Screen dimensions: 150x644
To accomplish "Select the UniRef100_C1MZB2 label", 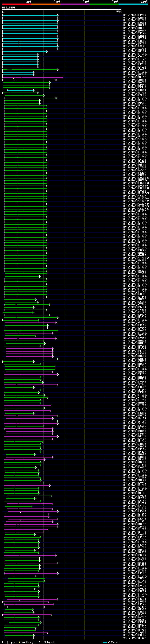I will pyautogui.click(x=135, y=299).
